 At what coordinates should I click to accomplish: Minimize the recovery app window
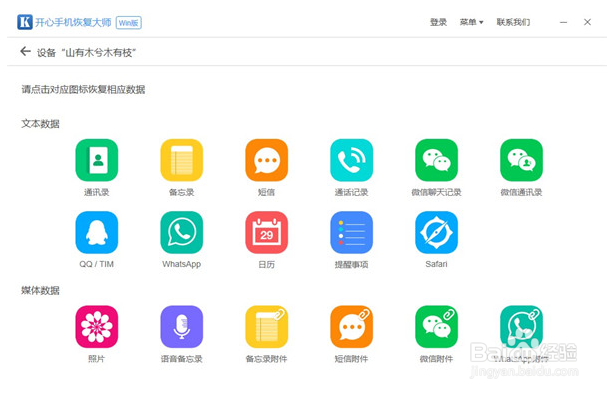[563, 22]
